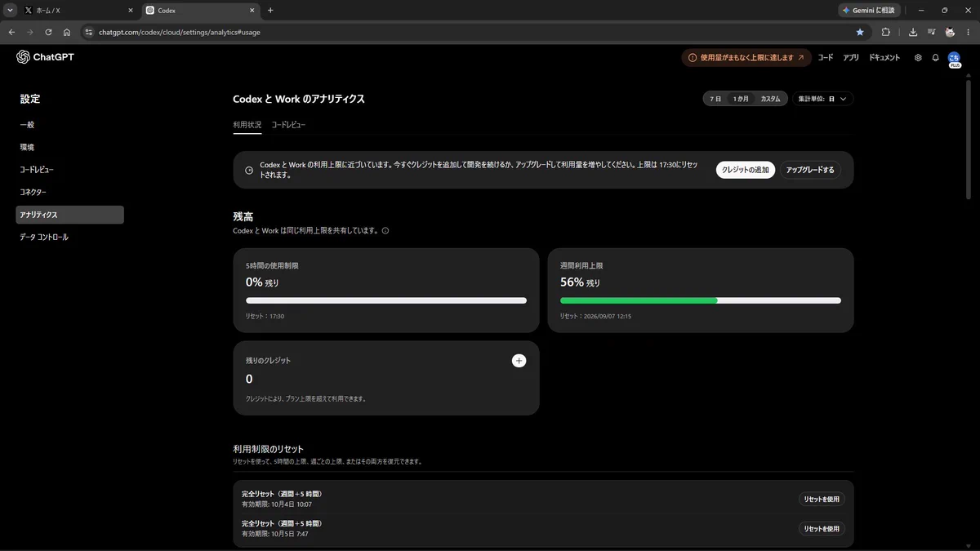
Task: Select the 1か月 time range
Action: [741, 99]
